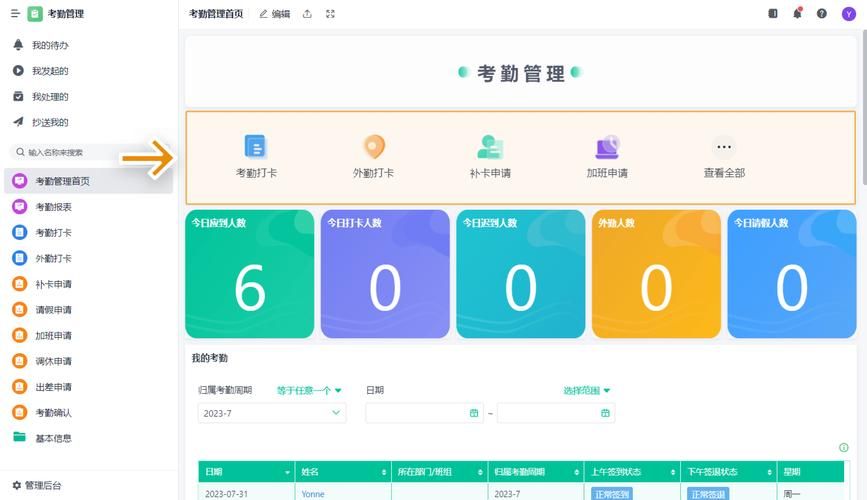Click the 加班申请 shortcut icon

(x=607, y=147)
